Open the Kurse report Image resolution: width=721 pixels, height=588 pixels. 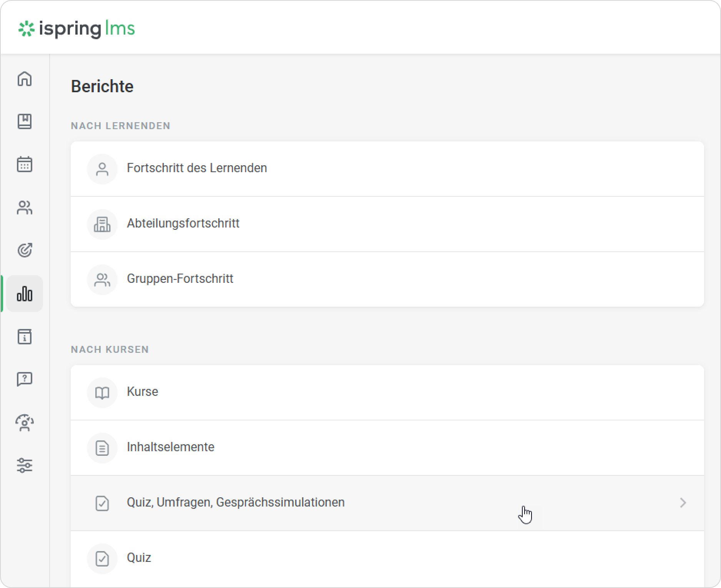pyautogui.click(x=143, y=392)
